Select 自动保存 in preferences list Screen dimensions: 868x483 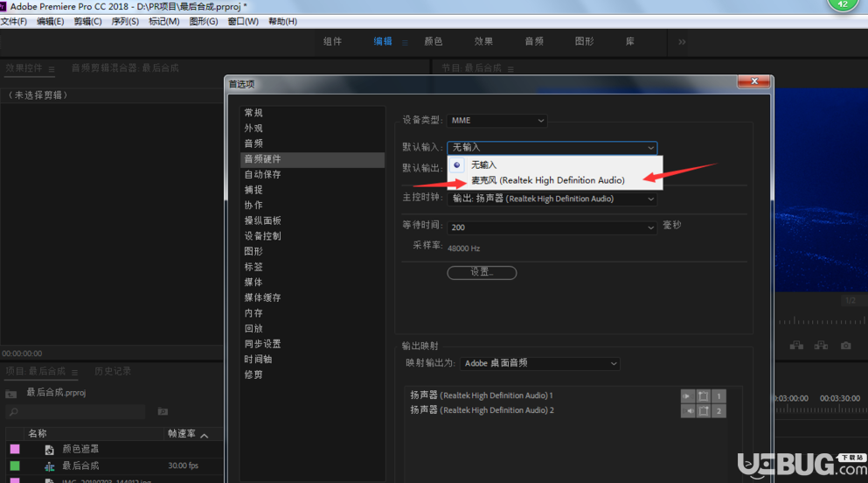coord(263,174)
